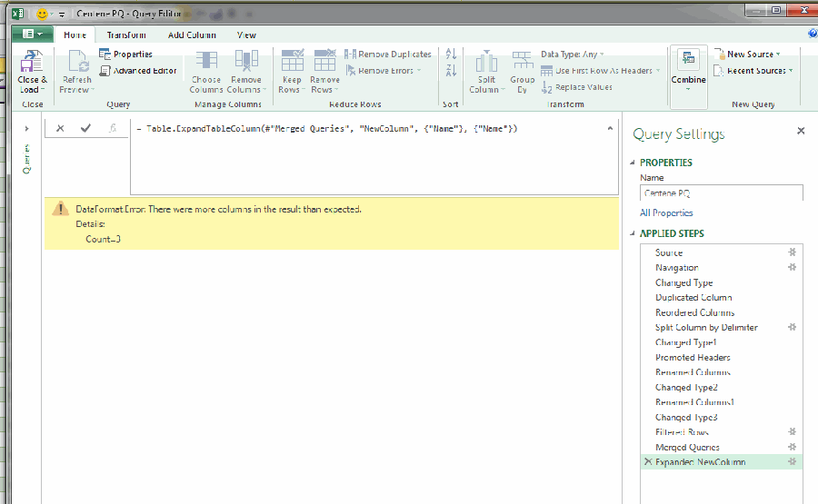The width and height of the screenshot is (818, 504).
Task: Click Remove Duplicates in the ribbon
Action: pyautogui.click(x=388, y=54)
